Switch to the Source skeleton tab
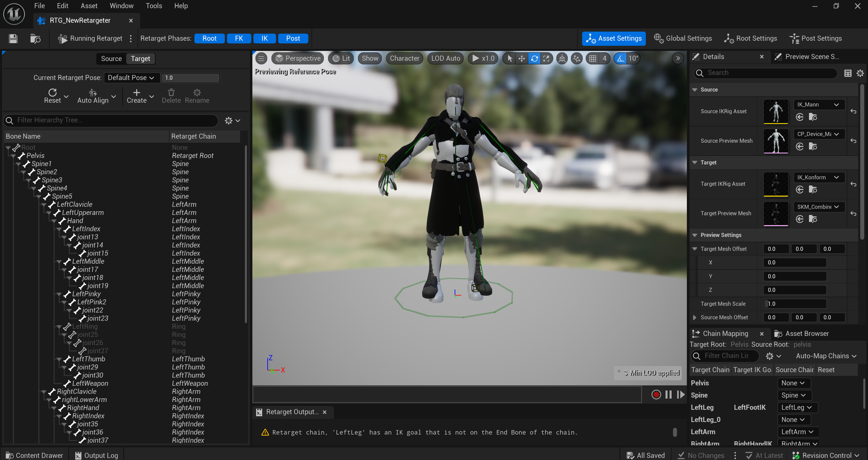The image size is (868, 460). click(111, 59)
